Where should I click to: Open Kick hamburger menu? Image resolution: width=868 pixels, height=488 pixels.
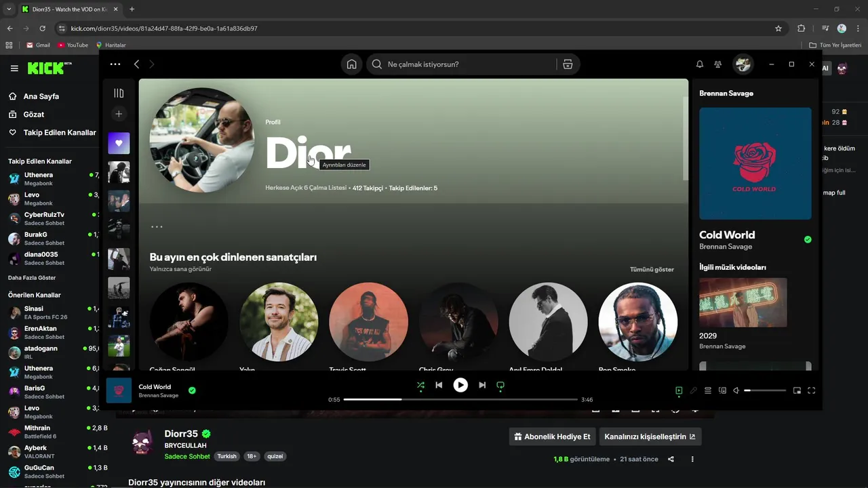[14, 68]
